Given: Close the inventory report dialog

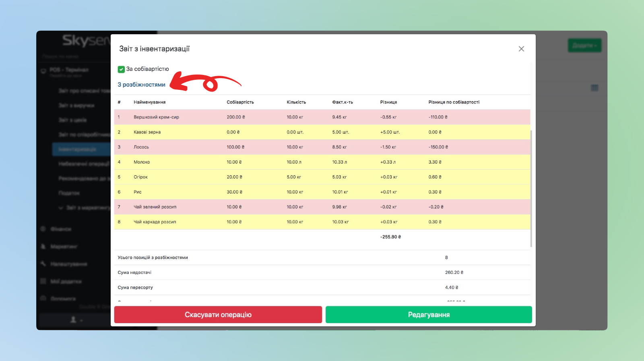Looking at the screenshot, I should coord(521,49).
